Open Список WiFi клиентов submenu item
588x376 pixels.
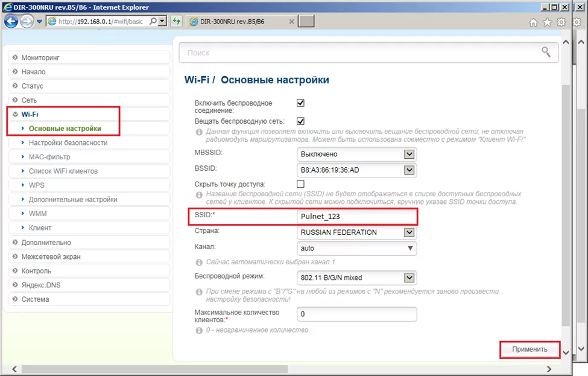89,171
